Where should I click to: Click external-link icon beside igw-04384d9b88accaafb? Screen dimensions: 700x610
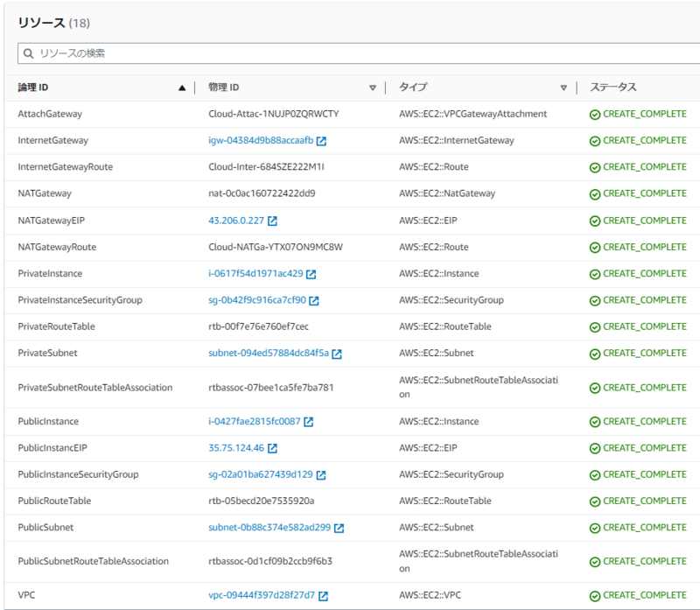point(321,141)
